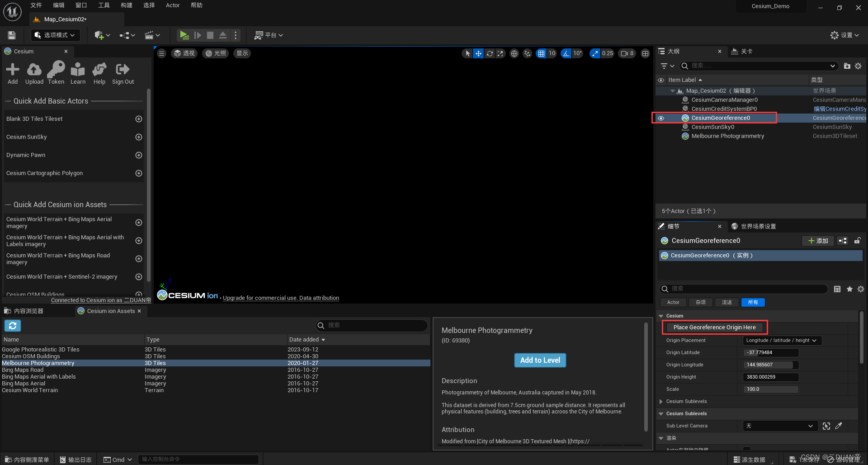Open the 光照 view mode button
868x465 pixels.
(216, 53)
